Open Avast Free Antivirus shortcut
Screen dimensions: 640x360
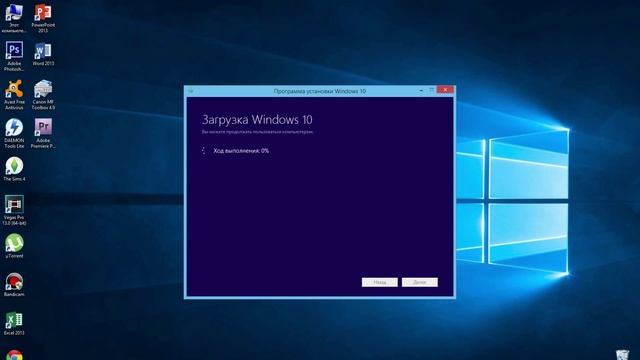[x=14, y=95]
